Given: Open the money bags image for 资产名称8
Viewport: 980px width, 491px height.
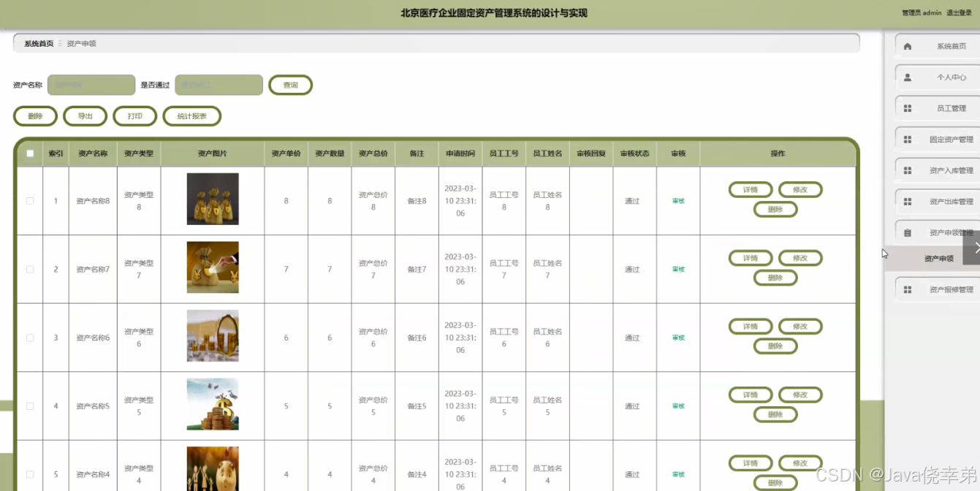Looking at the screenshot, I should point(213,199).
